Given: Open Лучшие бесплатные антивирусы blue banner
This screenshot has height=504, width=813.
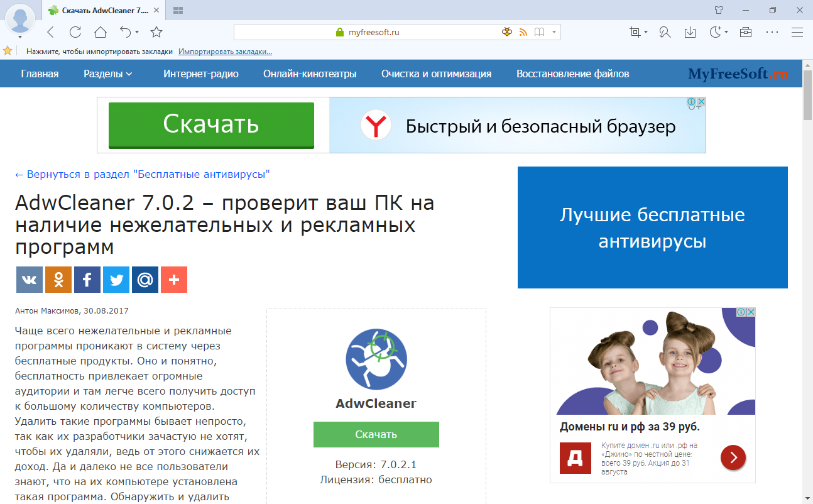Looking at the screenshot, I should point(653,227).
